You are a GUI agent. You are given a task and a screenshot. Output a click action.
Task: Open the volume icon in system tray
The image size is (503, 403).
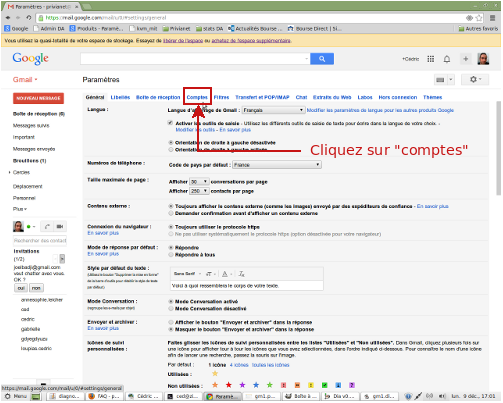coord(442,396)
